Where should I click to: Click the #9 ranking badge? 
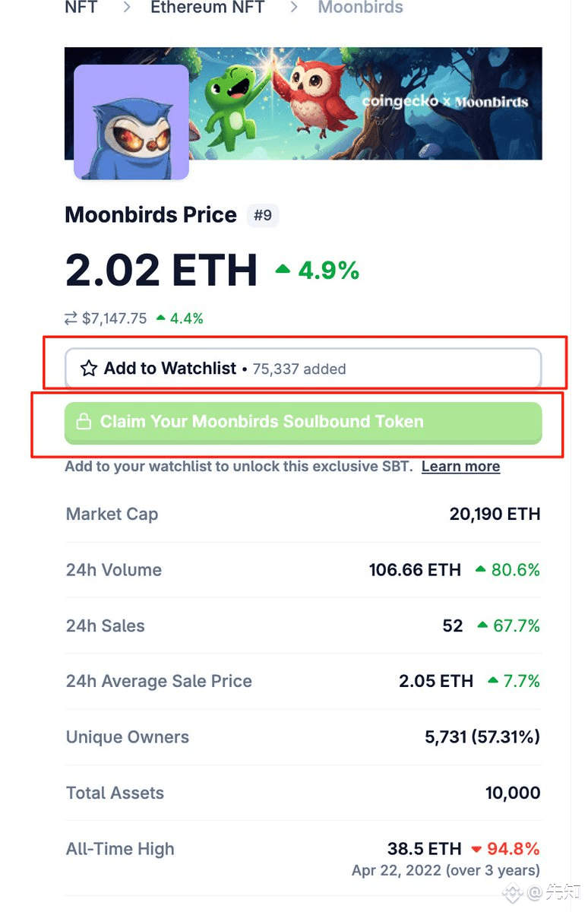[263, 215]
